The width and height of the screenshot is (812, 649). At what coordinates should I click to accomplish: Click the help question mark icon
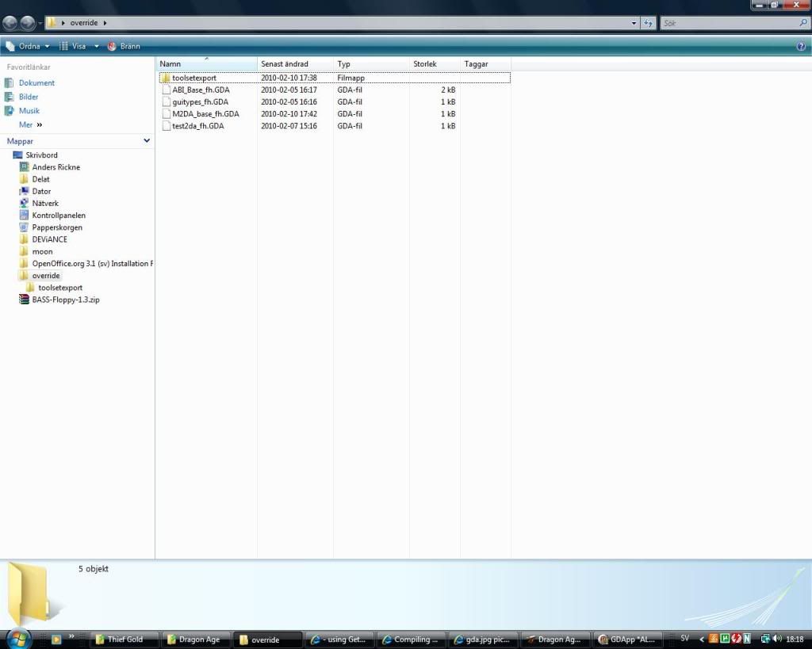point(800,47)
